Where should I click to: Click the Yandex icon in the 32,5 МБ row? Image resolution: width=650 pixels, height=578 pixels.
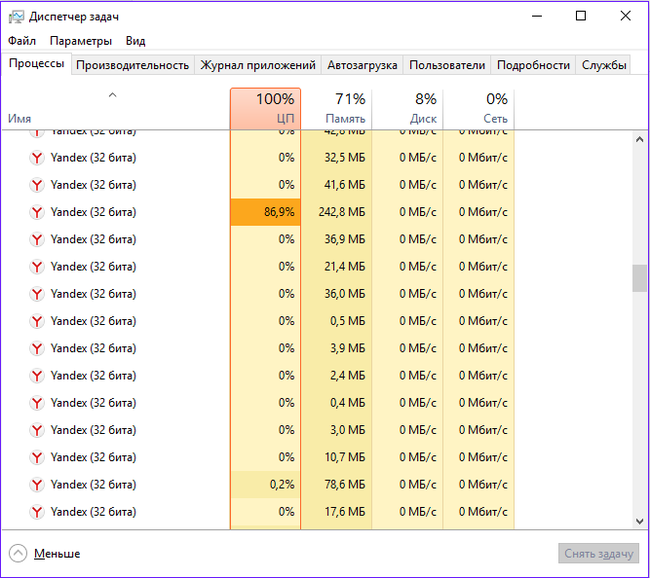pos(37,158)
